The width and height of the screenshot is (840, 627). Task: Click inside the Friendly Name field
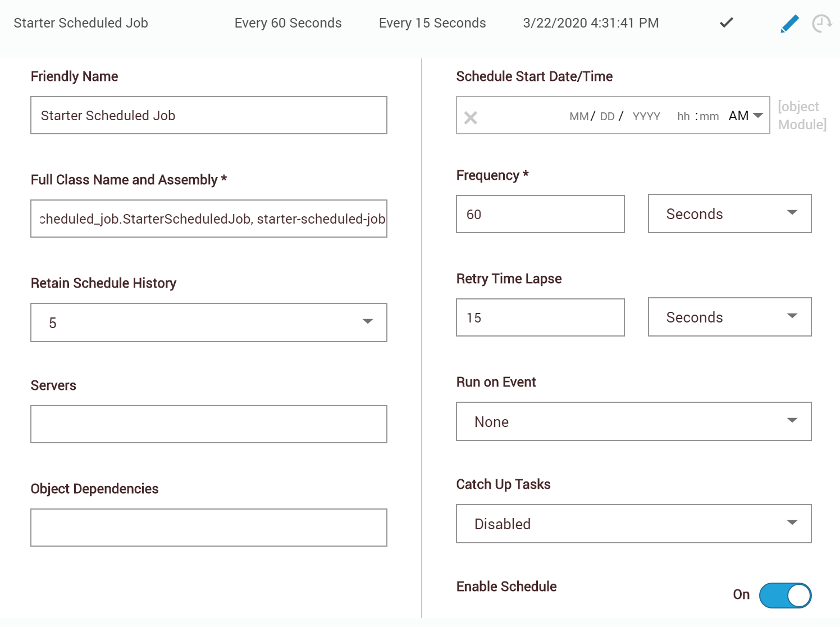pyautogui.click(x=208, y=115)
